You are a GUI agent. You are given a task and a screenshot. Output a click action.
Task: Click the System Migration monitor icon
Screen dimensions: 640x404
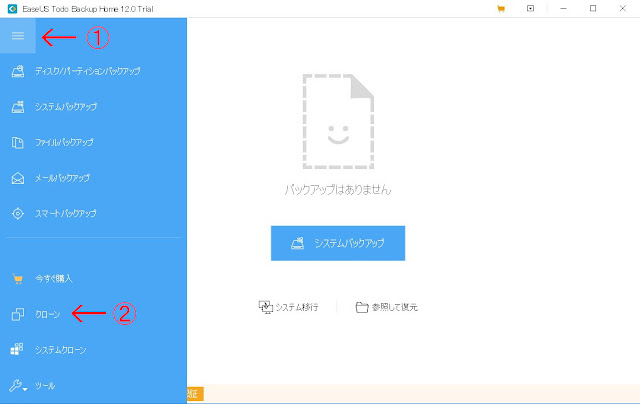coord(266,307)
